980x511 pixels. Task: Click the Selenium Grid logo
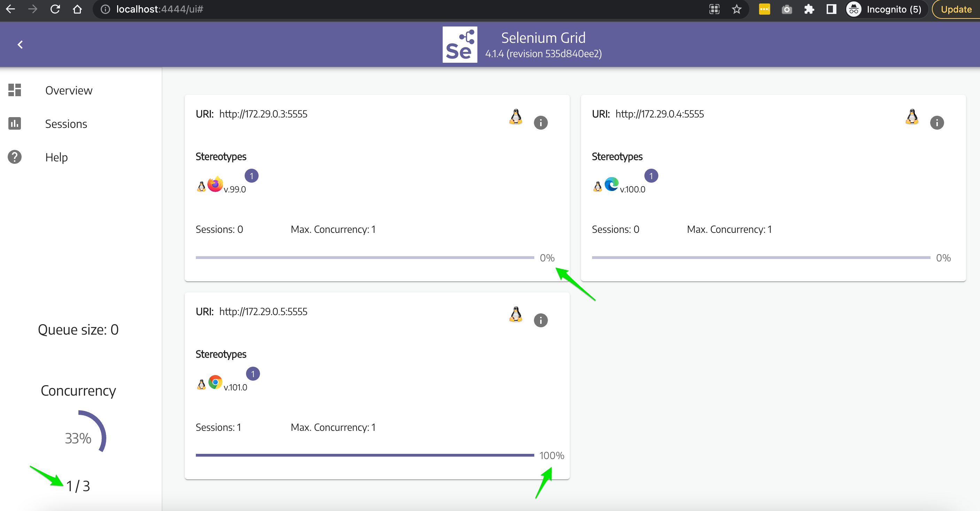[x=460, y=45]
